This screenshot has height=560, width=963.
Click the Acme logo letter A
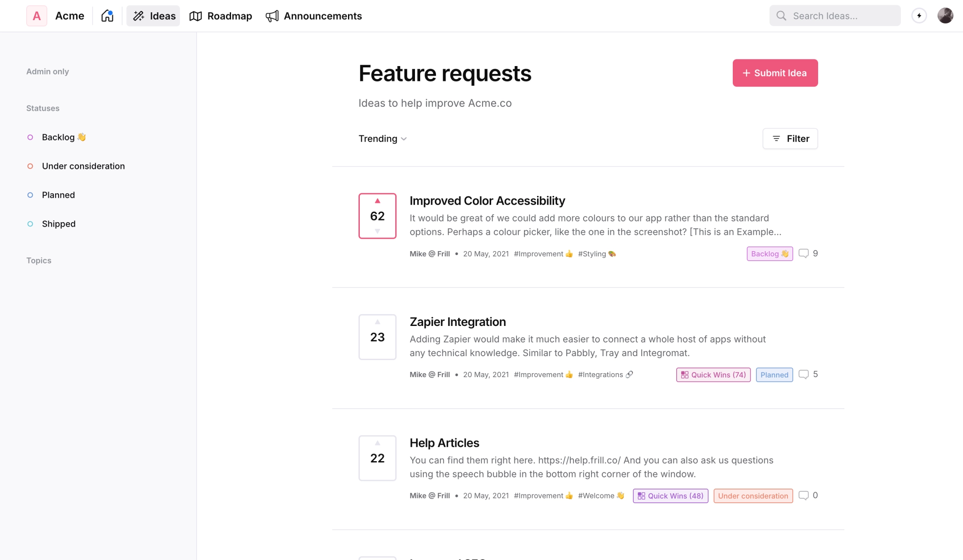pos(37,16)
